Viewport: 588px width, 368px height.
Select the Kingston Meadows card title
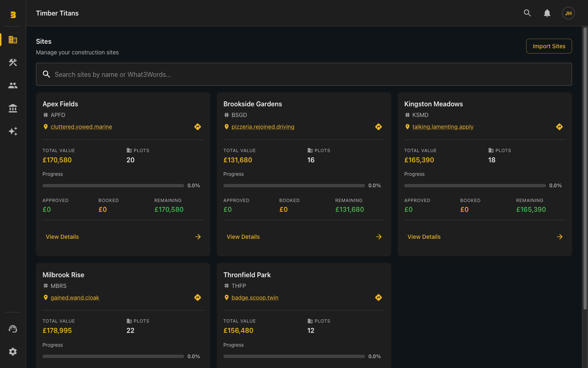click(434, 104)
